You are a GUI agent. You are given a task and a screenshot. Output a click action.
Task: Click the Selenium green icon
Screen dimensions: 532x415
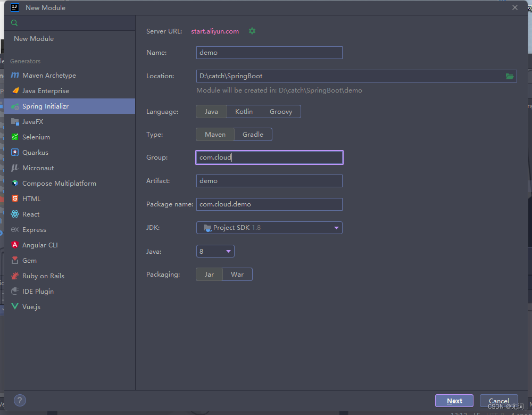click(15, 137)
